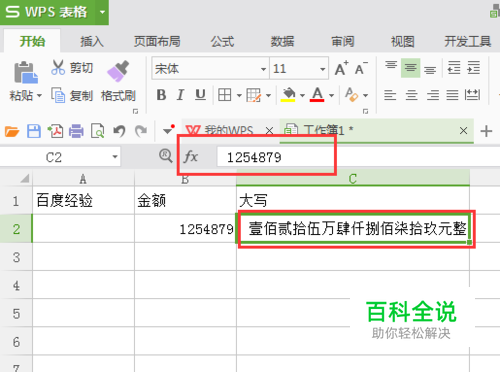This screenshot has height=372, width=500.
Task: Apply the red font color A
Action: 317,95
